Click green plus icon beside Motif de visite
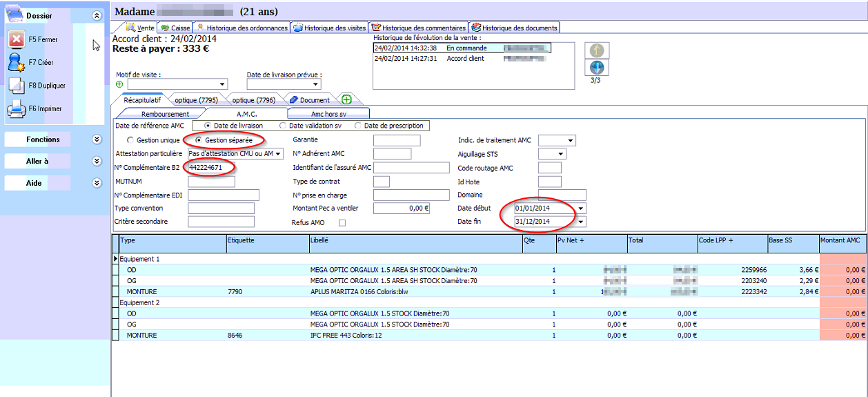Viewport: 868px width, 397px height. (119, 84)
